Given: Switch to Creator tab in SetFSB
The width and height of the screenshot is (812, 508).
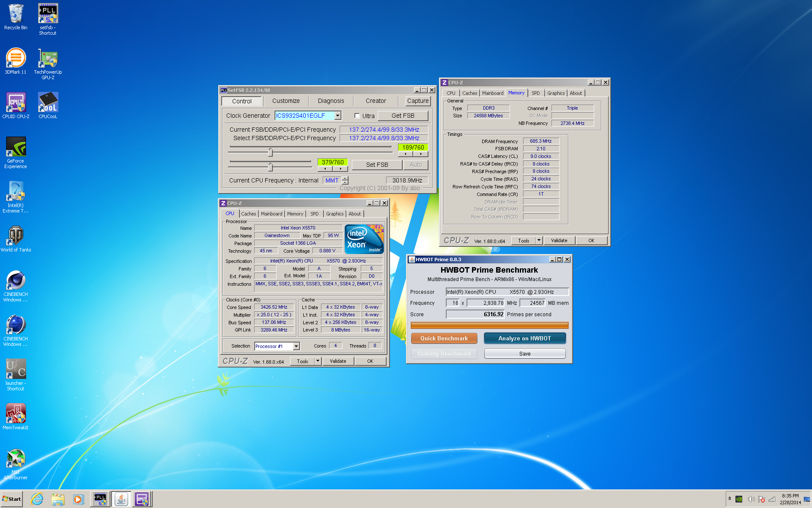Looking at the screenshot, I should tap(376, 101).
